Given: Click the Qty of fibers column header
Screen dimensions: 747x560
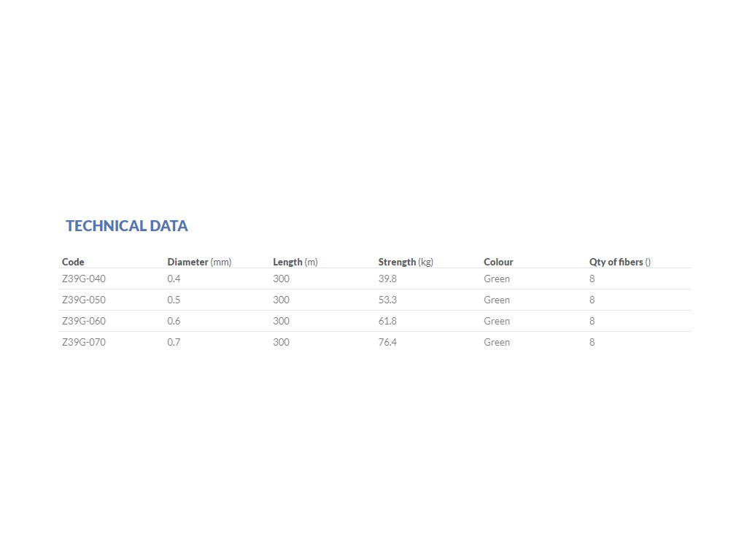Looking at the screenshot, I should (x=620, y=262).
